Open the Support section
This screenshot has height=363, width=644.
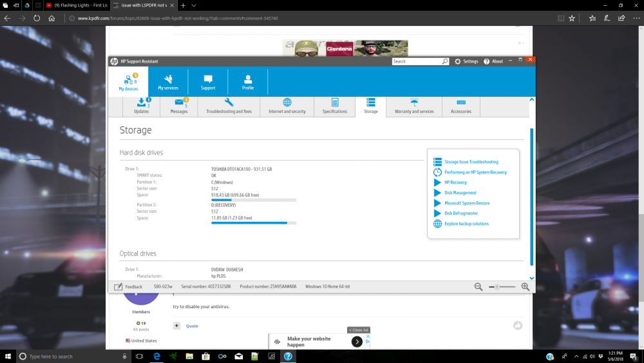tap(208, 81)
